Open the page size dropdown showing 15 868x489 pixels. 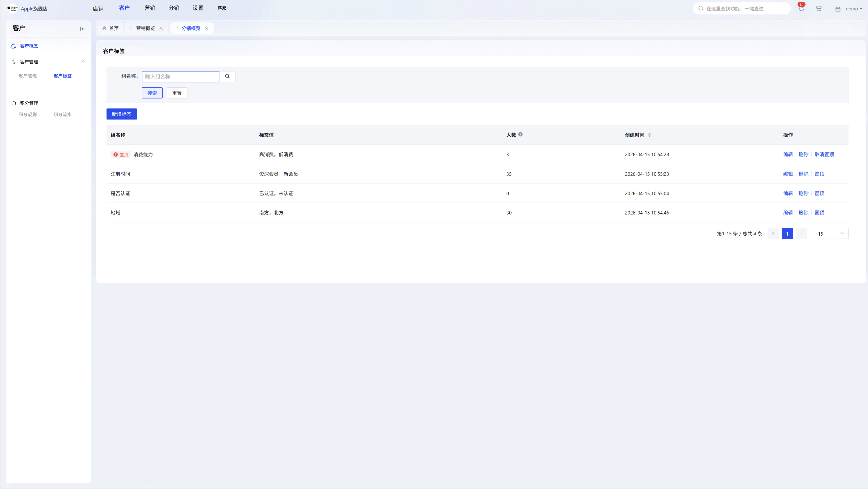831,233
